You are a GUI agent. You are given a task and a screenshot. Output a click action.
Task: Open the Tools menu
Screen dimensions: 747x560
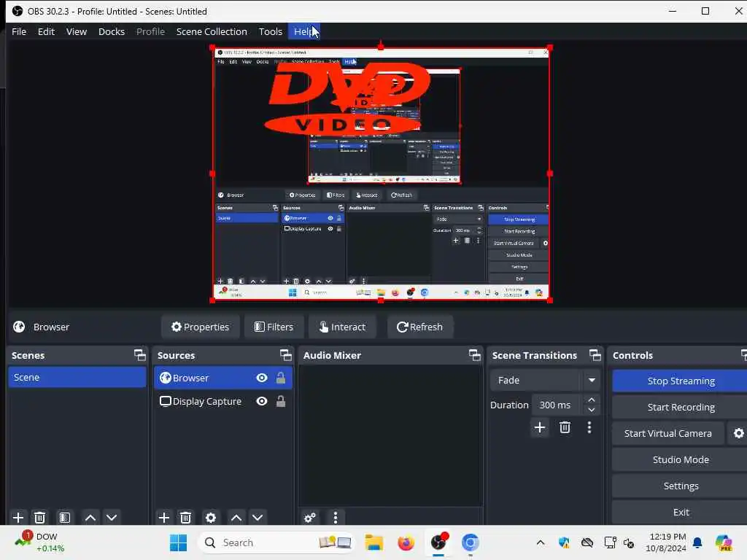coord(270,31)
